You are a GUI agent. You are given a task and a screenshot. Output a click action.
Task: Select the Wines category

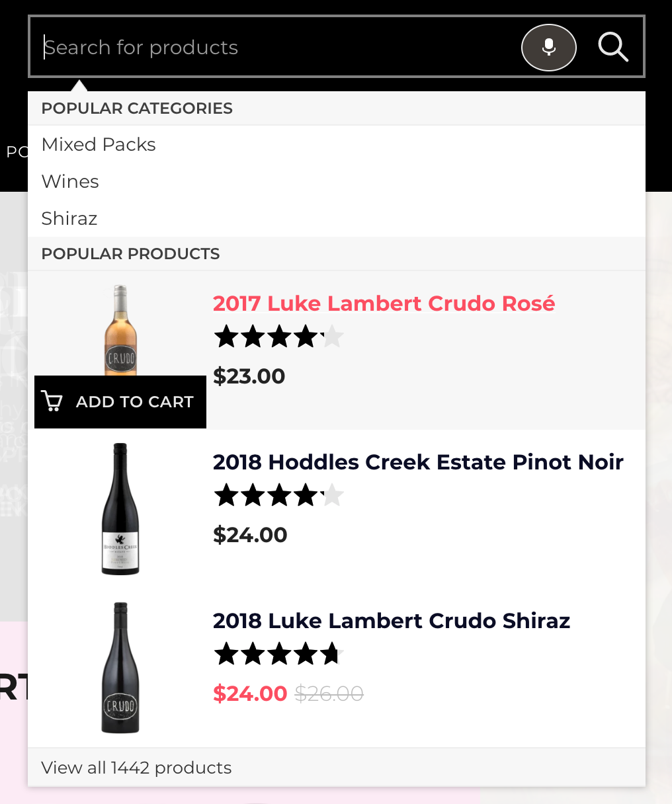coord(70,182)
